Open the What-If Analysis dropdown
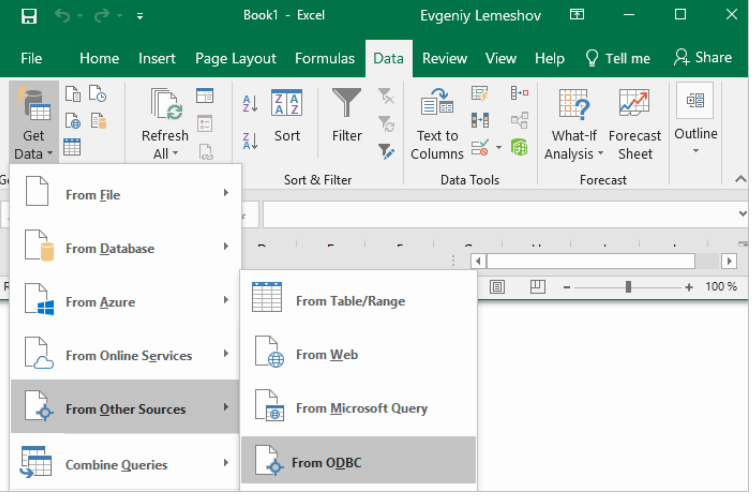Viewport: 756px width, 501px height. click(574, 124)
